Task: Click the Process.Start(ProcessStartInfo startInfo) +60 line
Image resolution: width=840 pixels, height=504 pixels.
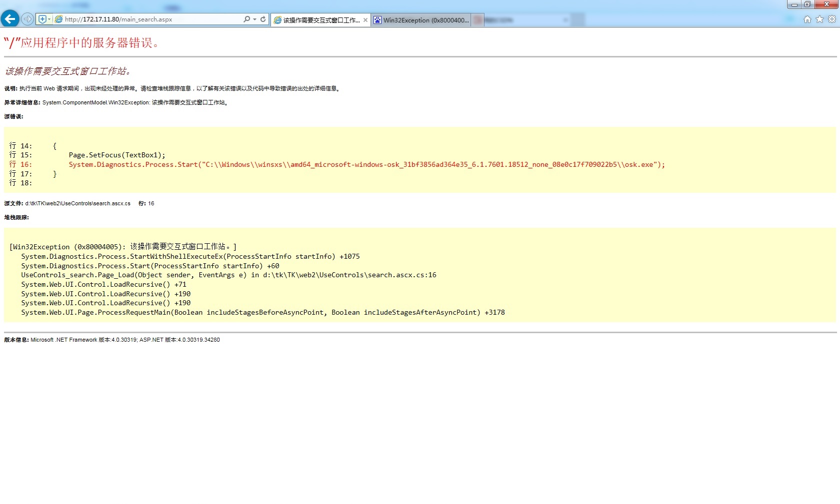Action: [x=150, y=266]
